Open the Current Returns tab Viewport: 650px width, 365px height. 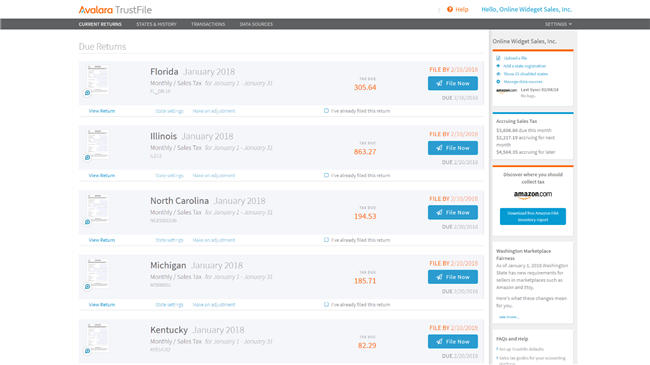pos(100,24)
